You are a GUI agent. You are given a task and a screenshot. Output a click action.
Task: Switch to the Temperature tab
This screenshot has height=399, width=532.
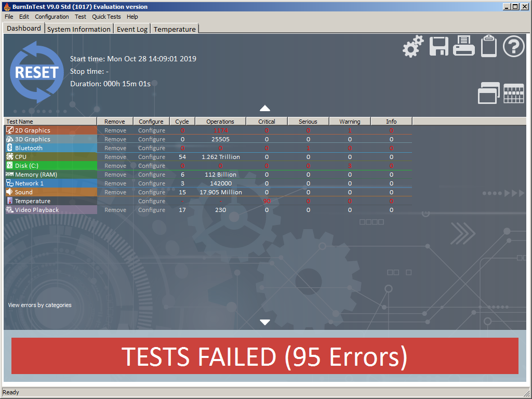point(175,29)
